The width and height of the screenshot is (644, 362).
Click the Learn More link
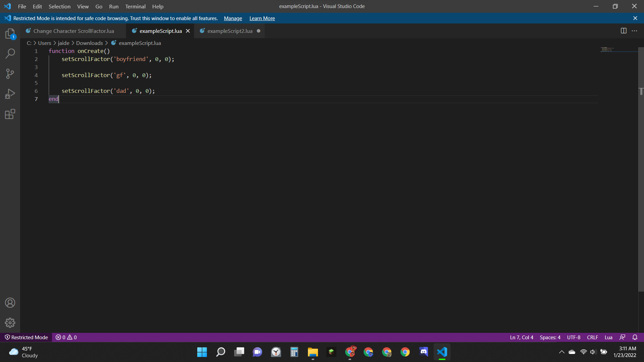[x=262, y=18]
